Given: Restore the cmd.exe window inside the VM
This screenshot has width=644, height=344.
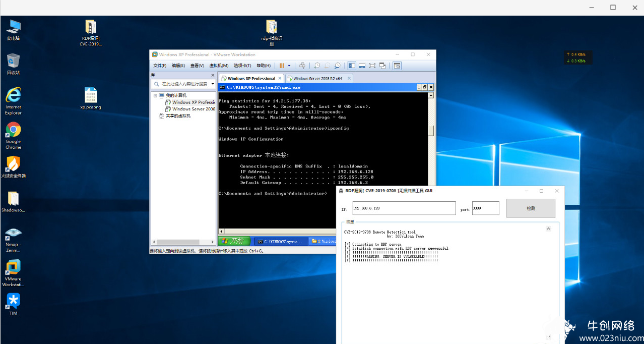Looking at the screenshot, I should [x=425, y=87].
